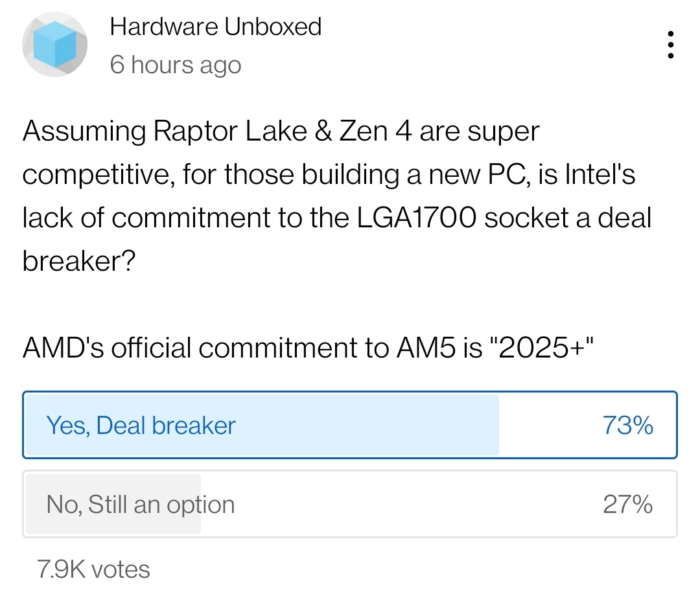Open the Hardware Unboxed channel avatar
The image size is (700, 603).
pos(54,45)
